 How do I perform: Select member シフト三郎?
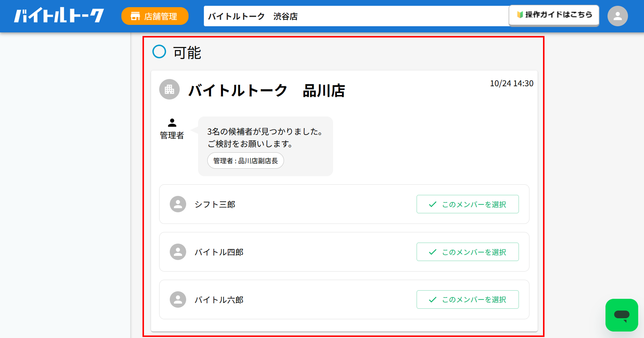click(467, 204)
